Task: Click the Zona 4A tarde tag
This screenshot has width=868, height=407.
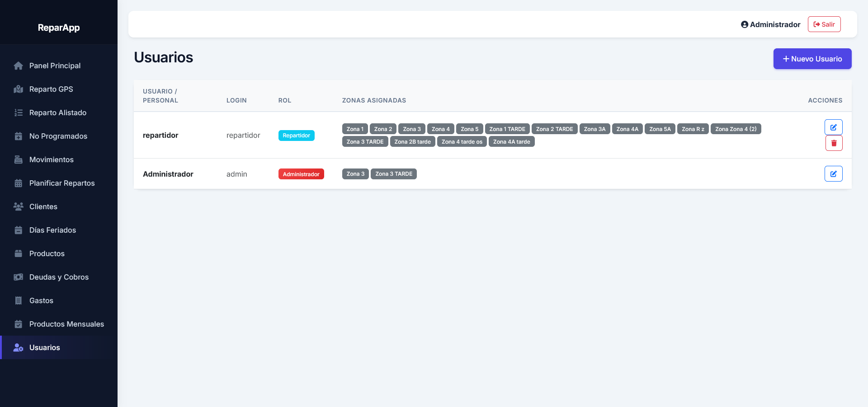Action: pyautogui.click(x=511, y=142)
